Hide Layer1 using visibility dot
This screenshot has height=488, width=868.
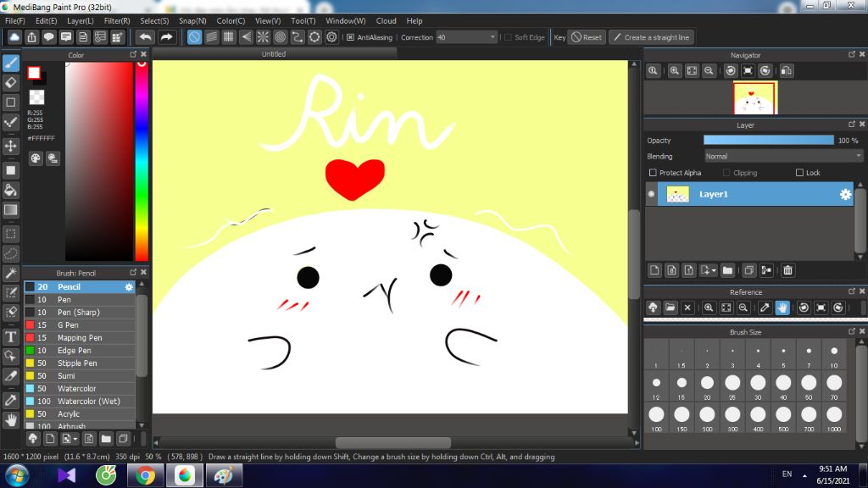(x=652, y=195)
